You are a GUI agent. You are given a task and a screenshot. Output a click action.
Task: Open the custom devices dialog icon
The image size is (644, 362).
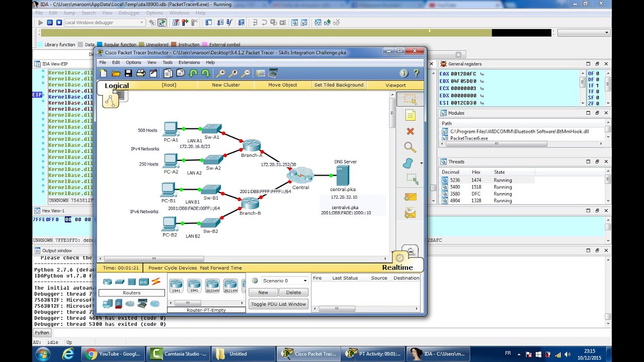[273, 73]
